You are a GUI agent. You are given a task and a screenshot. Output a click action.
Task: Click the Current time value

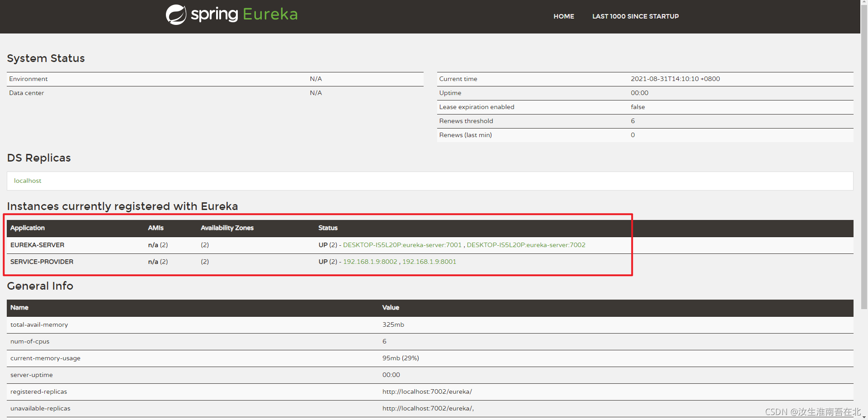(x=675, y=79)
